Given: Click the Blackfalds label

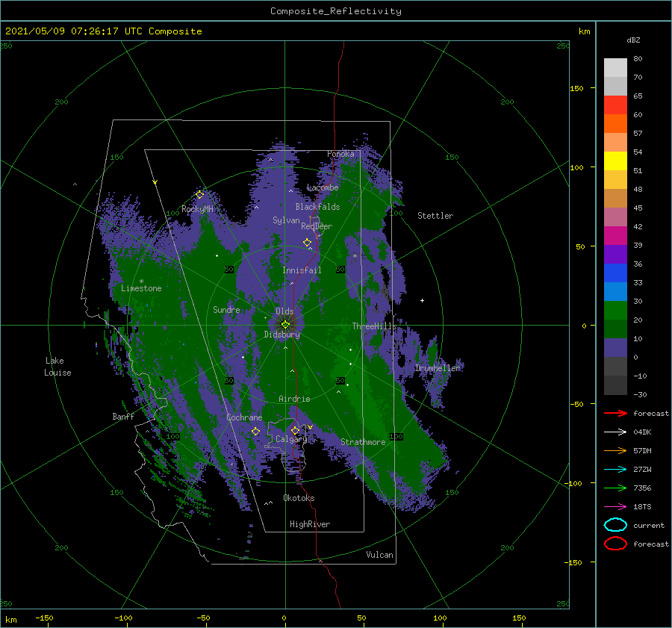Looking at the screenshot, I should (x=317, y=207).
